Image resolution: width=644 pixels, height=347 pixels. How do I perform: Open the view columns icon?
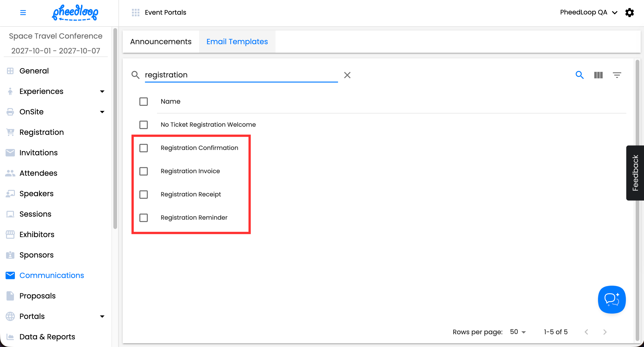[x=598, y=75]
